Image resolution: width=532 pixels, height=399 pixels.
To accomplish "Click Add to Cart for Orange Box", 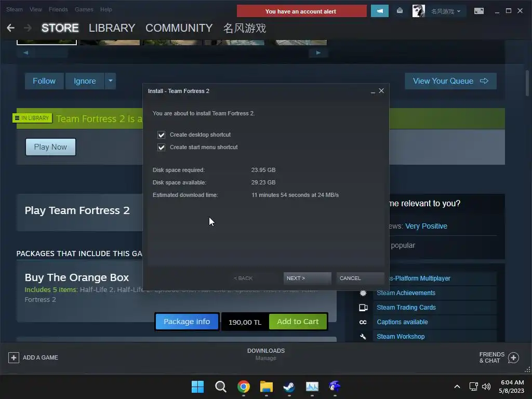I will coord(298,322).
